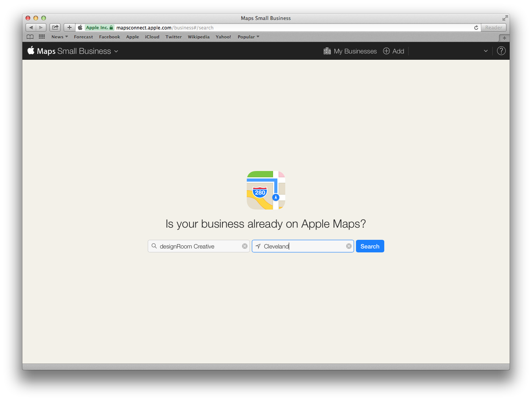Screen dimensions: 532x401
Task: Focus the Cleveland location field
Action: (303, 246)
